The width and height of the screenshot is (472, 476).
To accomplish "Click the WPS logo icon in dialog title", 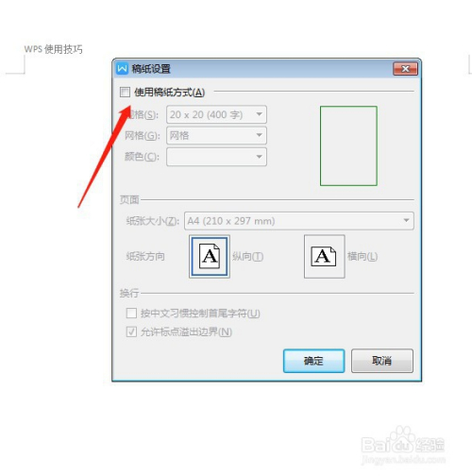I will [122, 68].
